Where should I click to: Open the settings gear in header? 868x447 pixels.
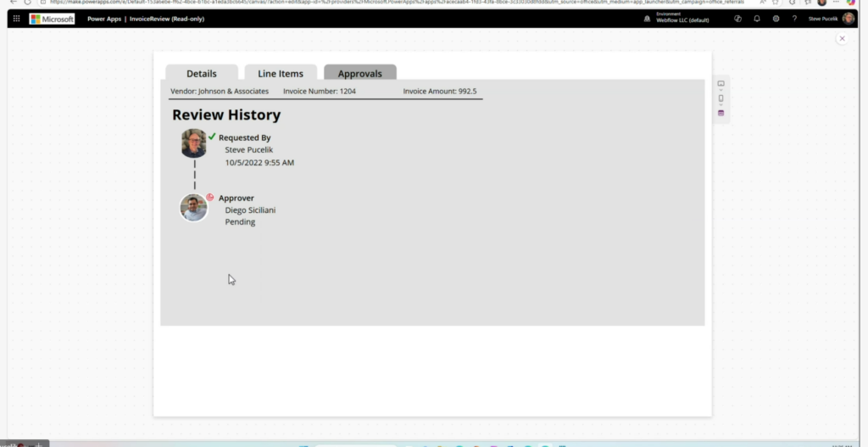click(x=776, y=19)
